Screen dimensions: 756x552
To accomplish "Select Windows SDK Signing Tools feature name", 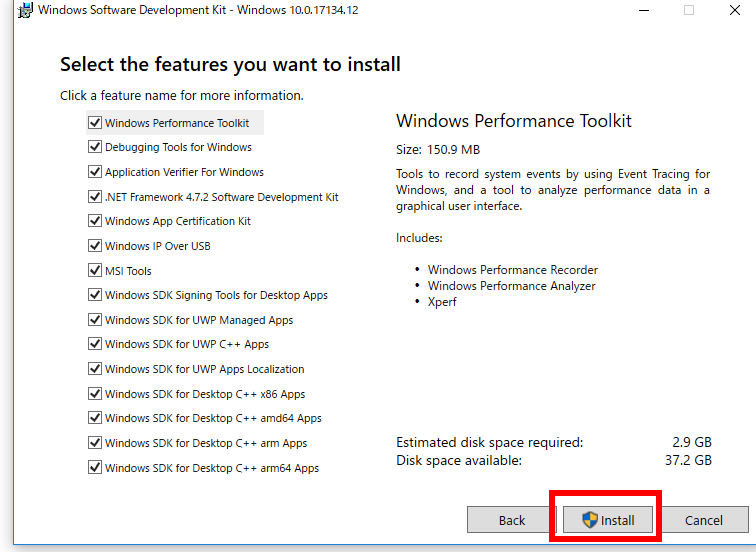I will [x=216, y=295].
